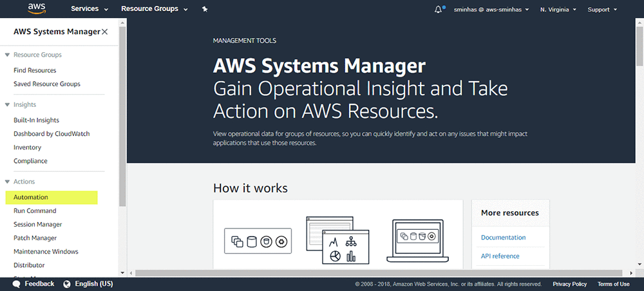Screen dimensions: 644x291
Task: Click the resources group illustration
Action: tap(258, 241)
